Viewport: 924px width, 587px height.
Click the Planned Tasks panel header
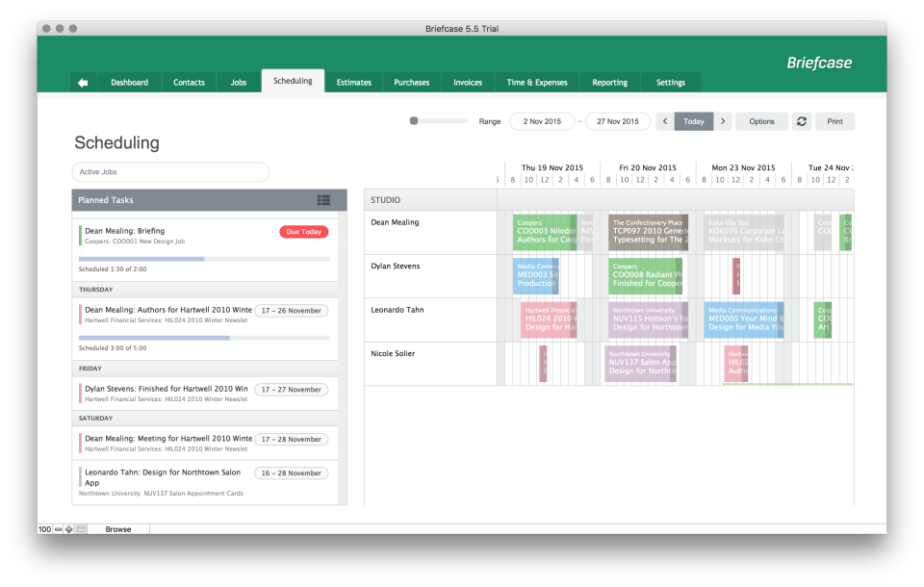pos(209,200)
